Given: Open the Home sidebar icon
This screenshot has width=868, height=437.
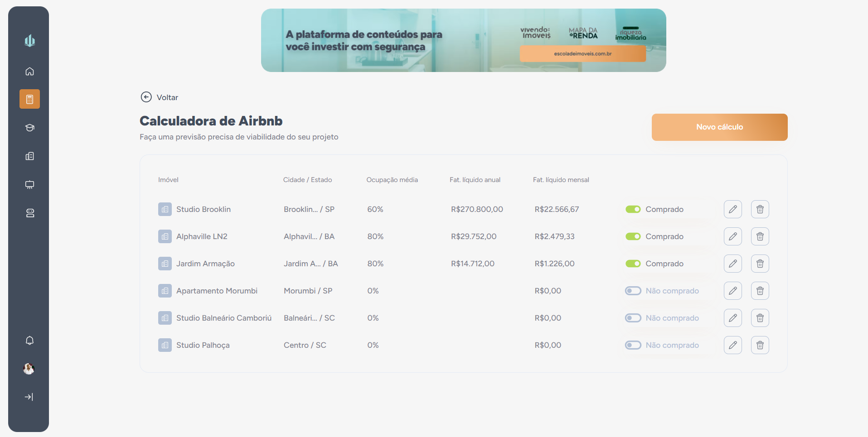Looking at the screenshot, I should 29,71.
